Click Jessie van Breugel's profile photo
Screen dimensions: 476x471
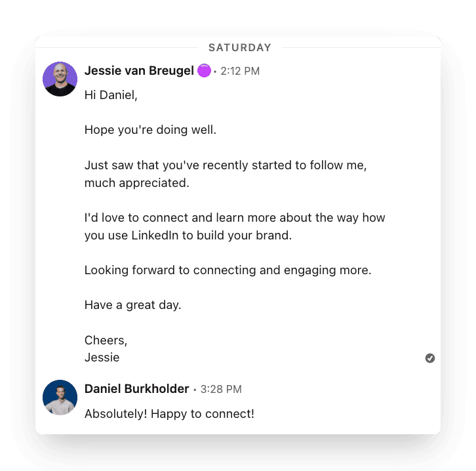point(60,79)
